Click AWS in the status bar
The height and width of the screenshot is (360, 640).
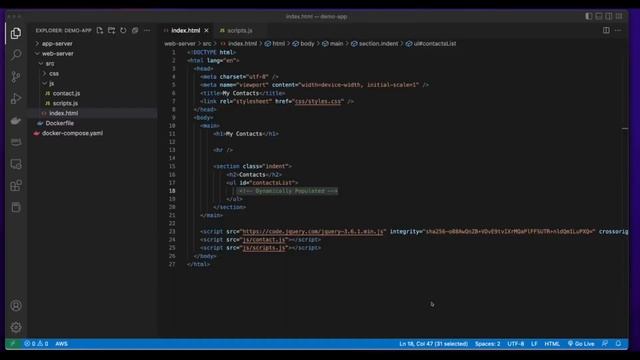tap(62, 344)
